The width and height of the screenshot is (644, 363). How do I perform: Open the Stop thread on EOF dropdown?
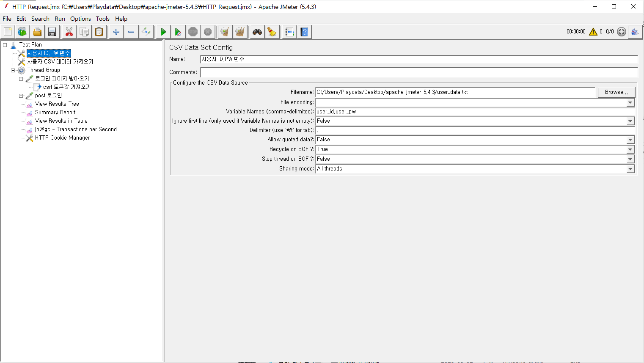click(630, 159)
